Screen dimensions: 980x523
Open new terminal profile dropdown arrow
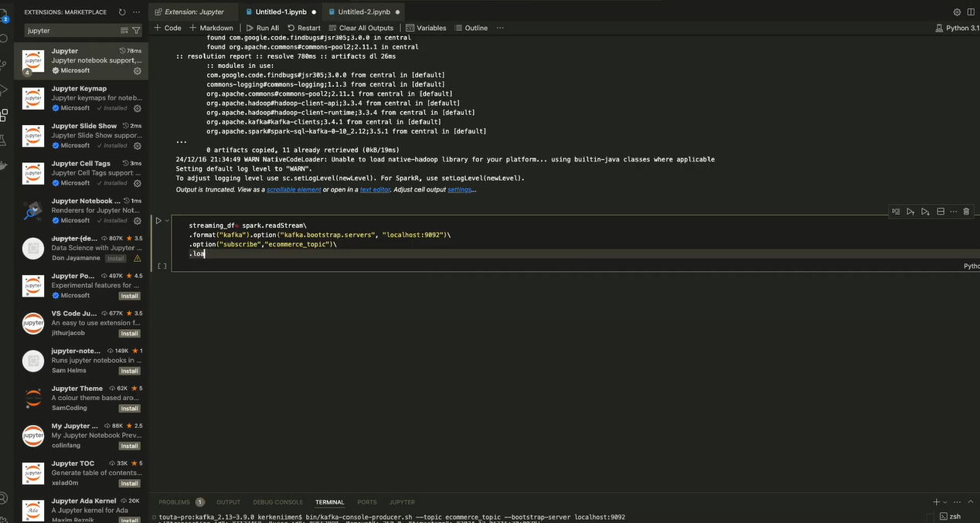tap(944, 502)
